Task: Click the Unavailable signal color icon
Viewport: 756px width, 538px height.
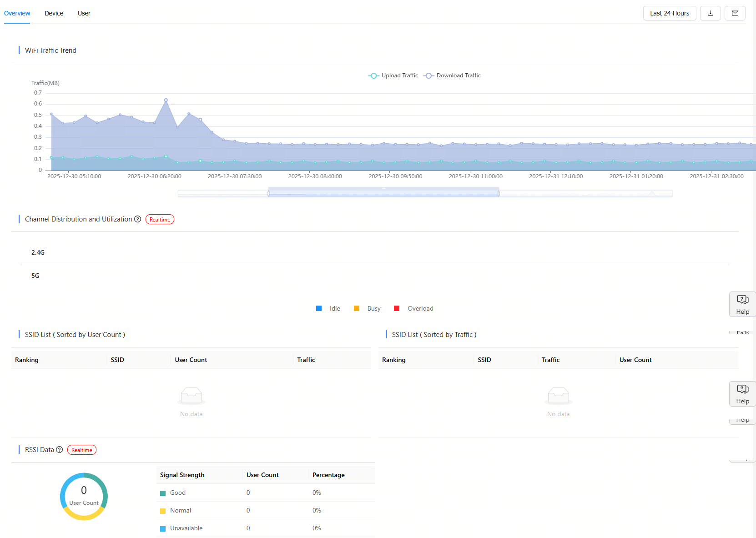Action: point(163,529)
